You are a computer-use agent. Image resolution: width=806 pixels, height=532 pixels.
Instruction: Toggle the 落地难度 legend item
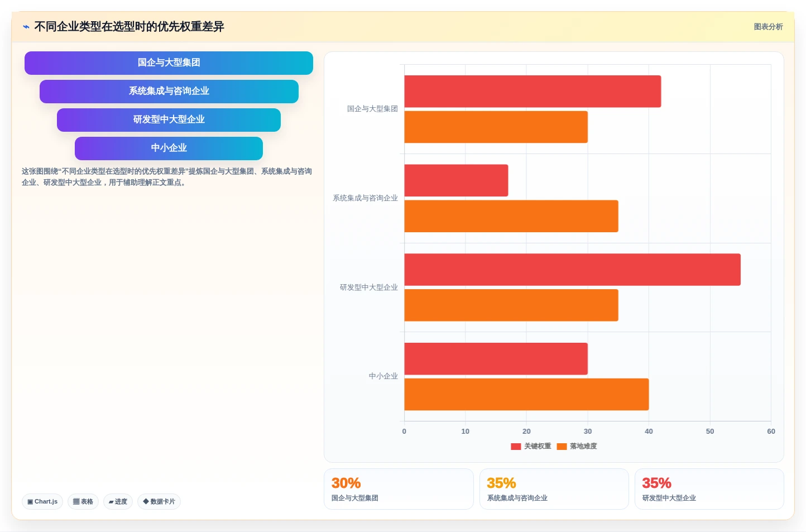(x=577, y=446)
